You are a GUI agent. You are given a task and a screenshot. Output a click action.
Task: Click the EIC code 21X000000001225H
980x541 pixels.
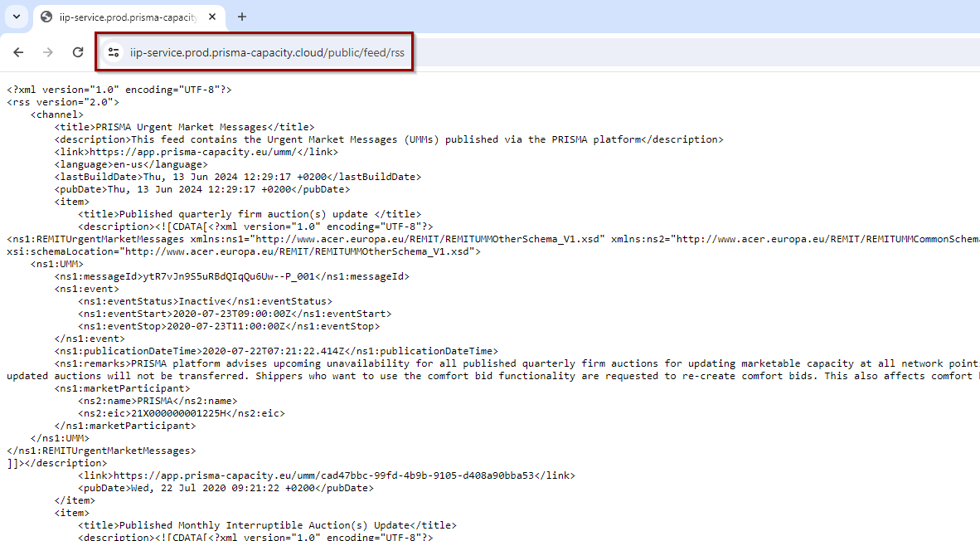187,413
